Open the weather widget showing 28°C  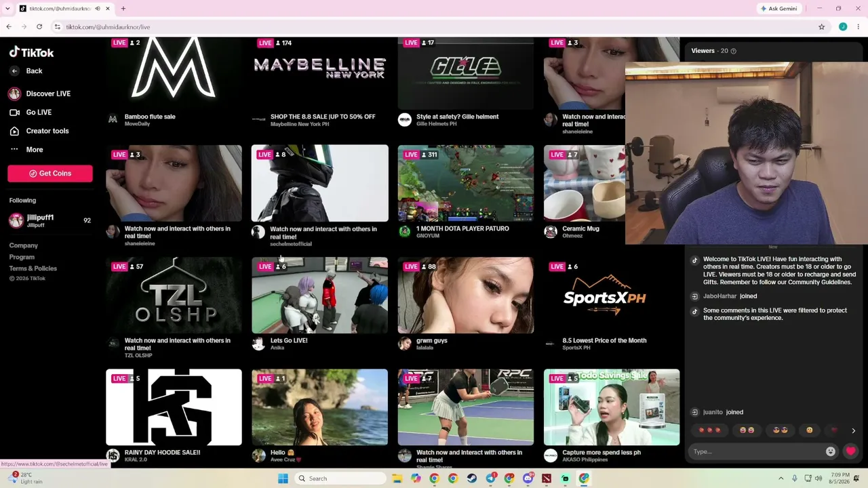pos(26,478)
